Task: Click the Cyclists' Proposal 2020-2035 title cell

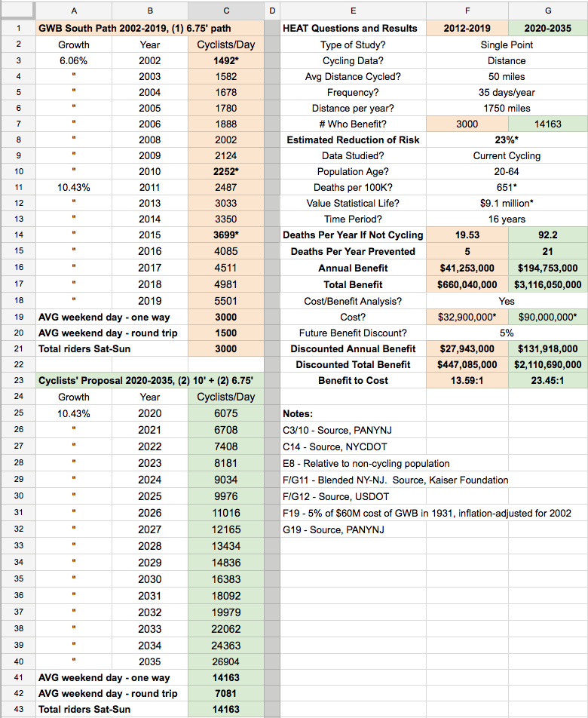Action: [x=149, y=380]
